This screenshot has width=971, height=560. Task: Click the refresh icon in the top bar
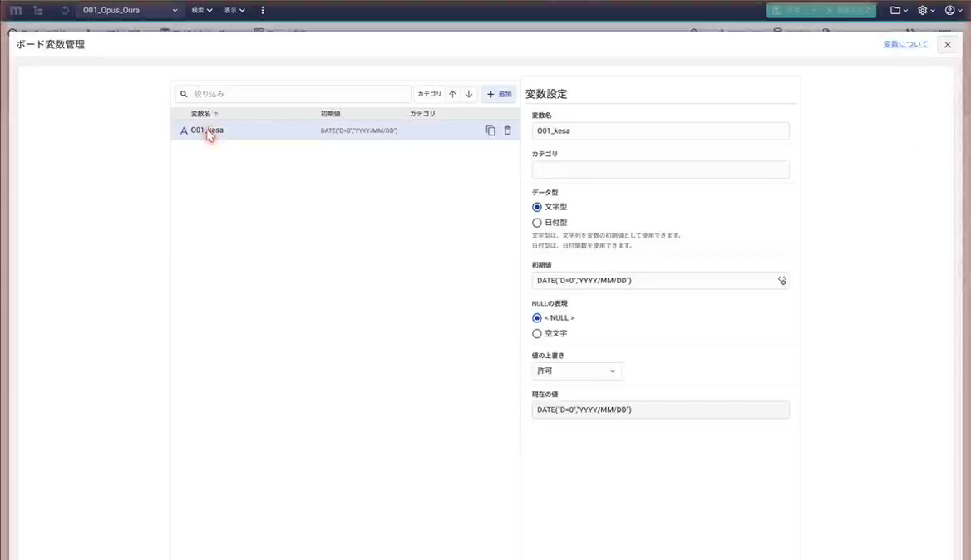pyautogui.click(x=64, y=11)
